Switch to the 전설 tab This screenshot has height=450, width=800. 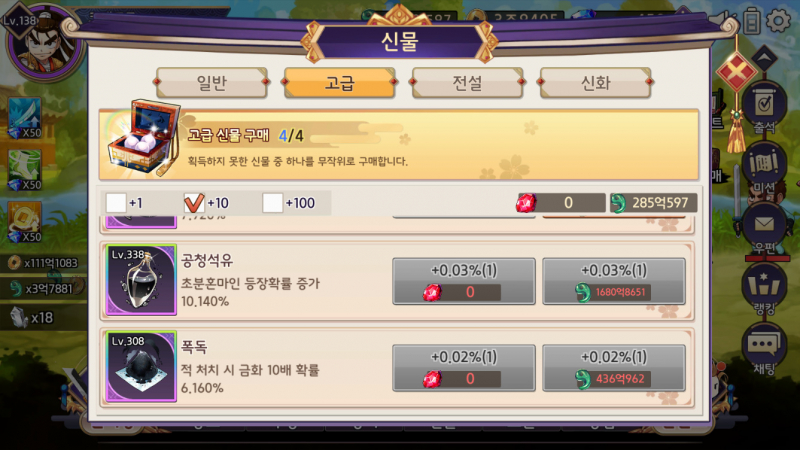[x=467, y=83]
